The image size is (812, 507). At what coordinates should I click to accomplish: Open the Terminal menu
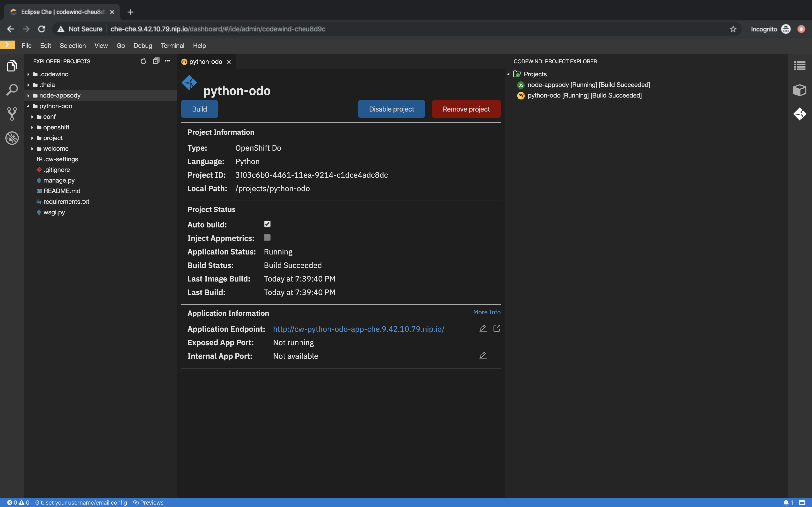(x=173, y=46)
